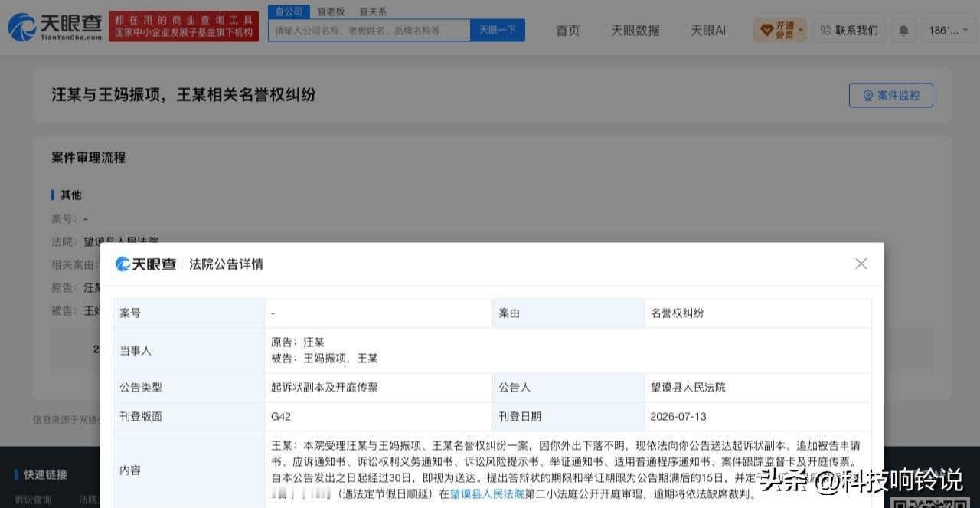Open the 望谟县人民法院 link in content
This screenshot has width=980, height=508.
(487, 494)
